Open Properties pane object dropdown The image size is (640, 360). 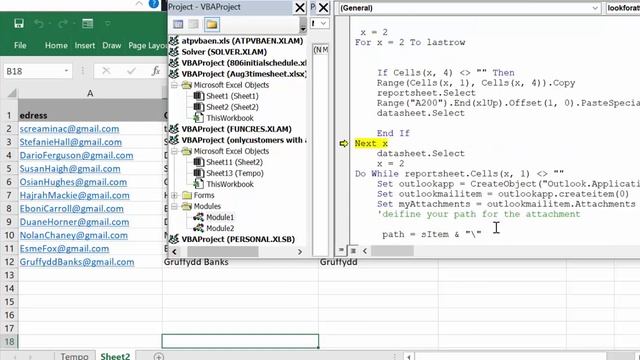(323, 24)
